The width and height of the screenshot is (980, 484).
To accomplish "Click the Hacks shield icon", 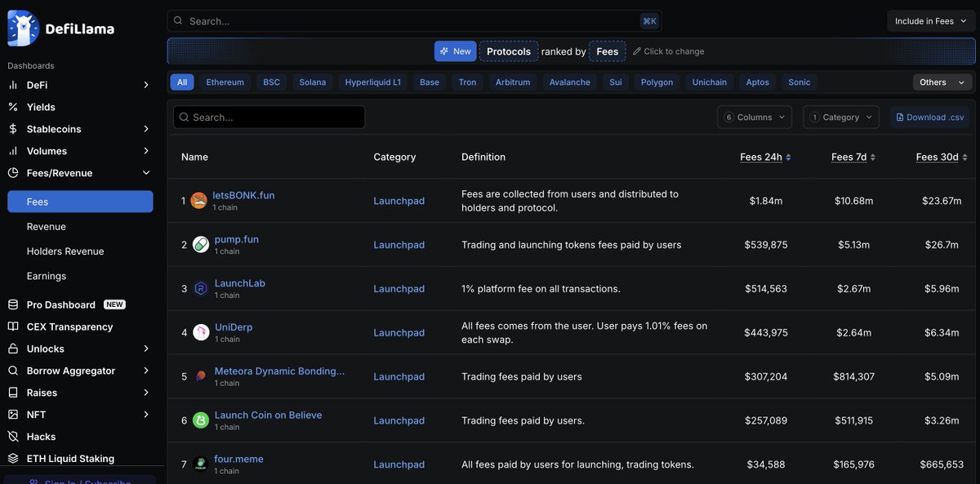I will [x=13, y=437].
